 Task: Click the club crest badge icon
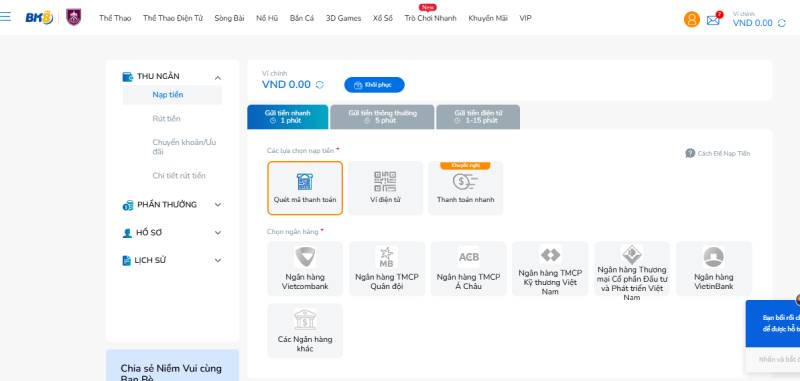pos(74,17)
